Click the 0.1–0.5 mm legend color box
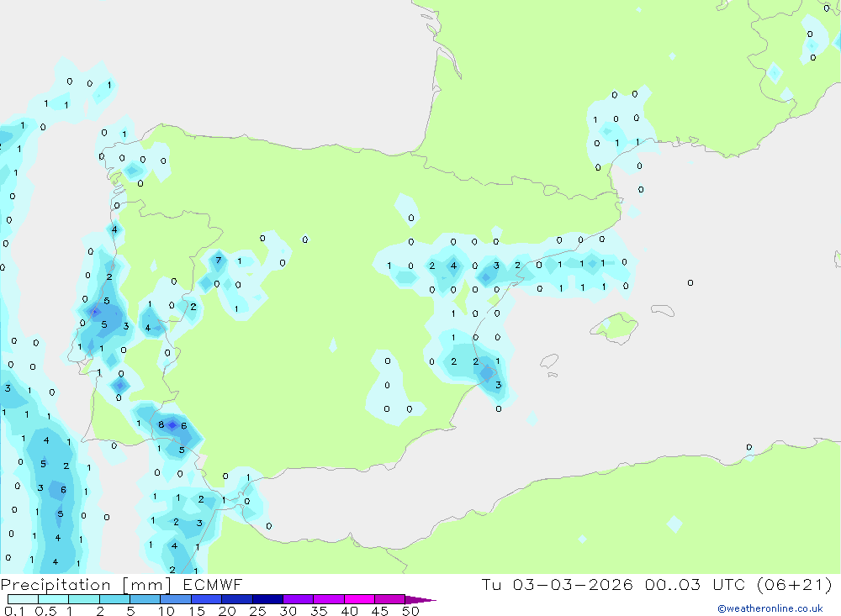 (23, 599)
